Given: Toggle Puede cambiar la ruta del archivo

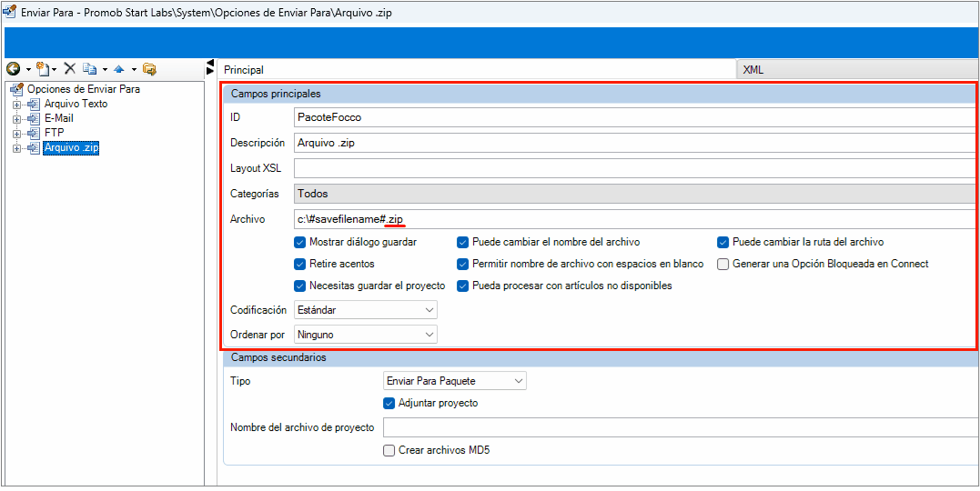Looking at the screenshot, I should pos(723,242).
